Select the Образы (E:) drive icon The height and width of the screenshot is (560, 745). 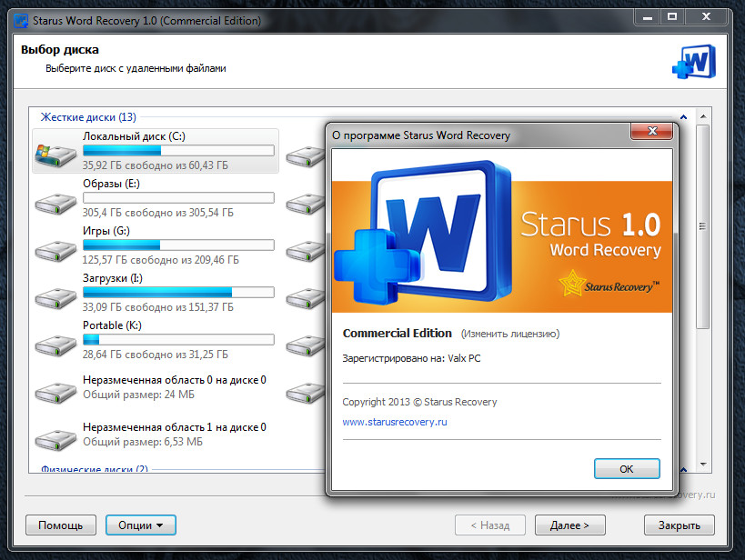click(55, 204)
